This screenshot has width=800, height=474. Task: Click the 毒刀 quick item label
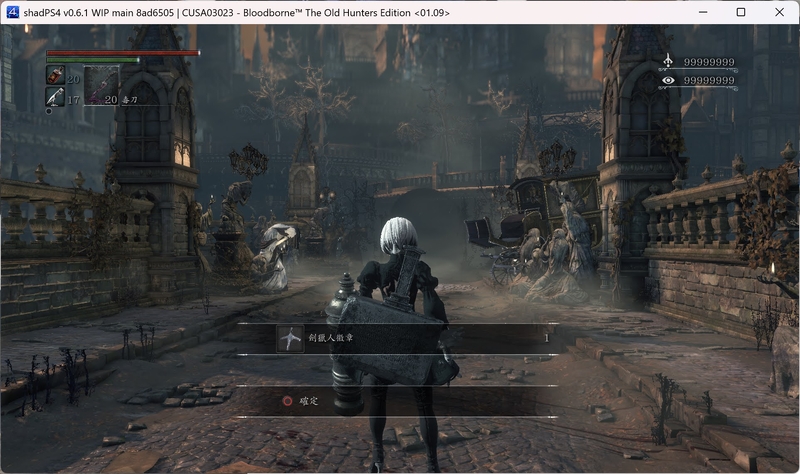[129, 100]
